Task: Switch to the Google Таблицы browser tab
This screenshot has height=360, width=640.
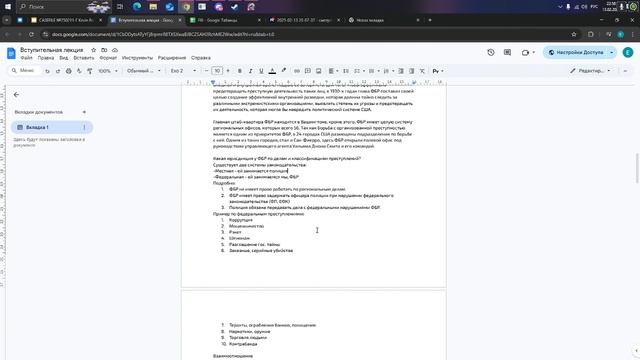Action: [225, 20]
